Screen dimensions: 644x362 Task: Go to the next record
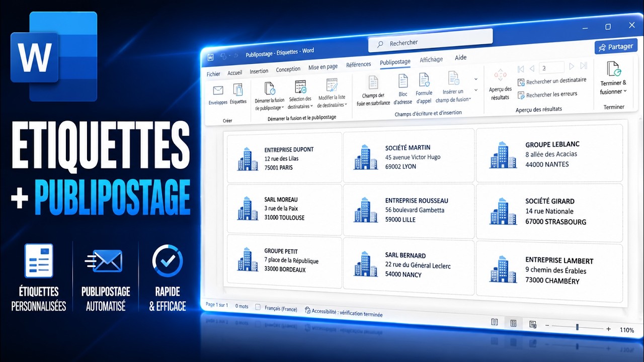(572, 66)
